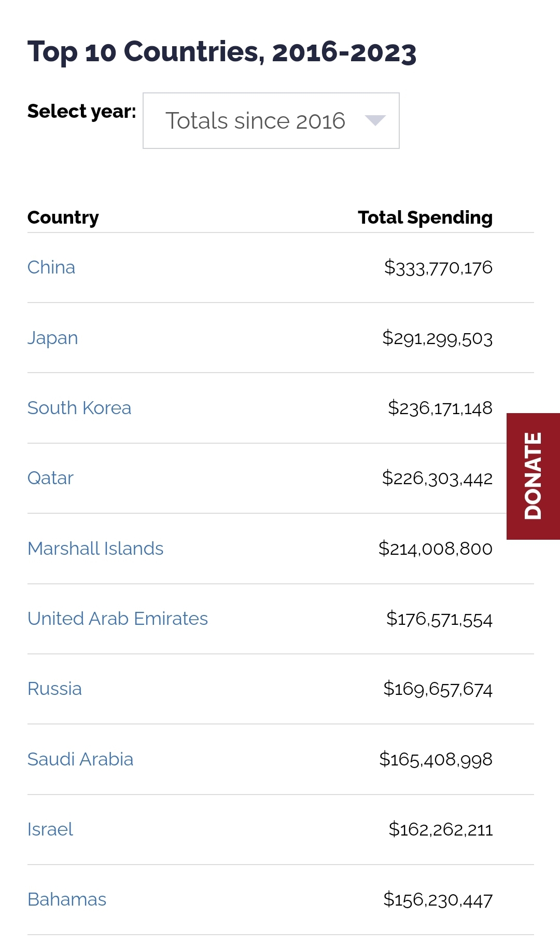Open the United Arab Emirates link
Screen dimensions: 560x944
coord(118,619)
